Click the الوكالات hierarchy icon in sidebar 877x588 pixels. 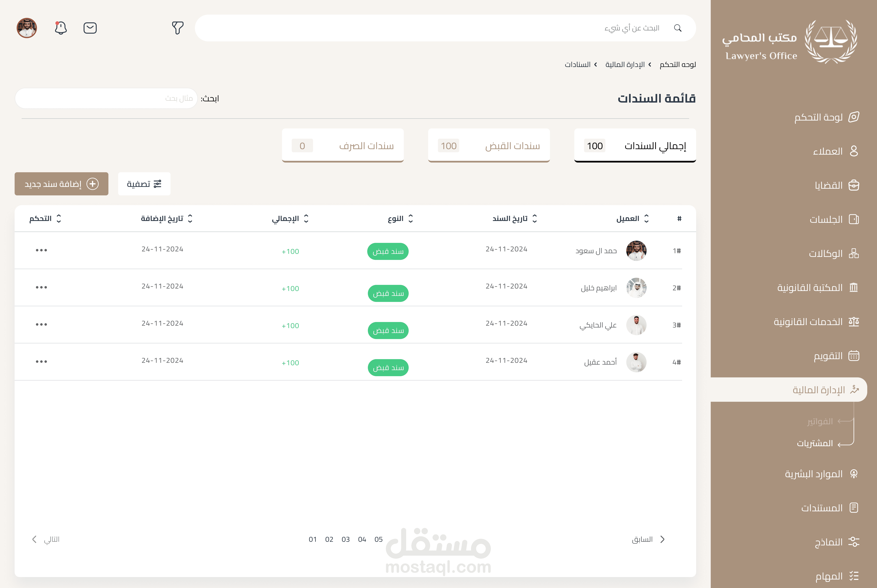tap(854, 254)
